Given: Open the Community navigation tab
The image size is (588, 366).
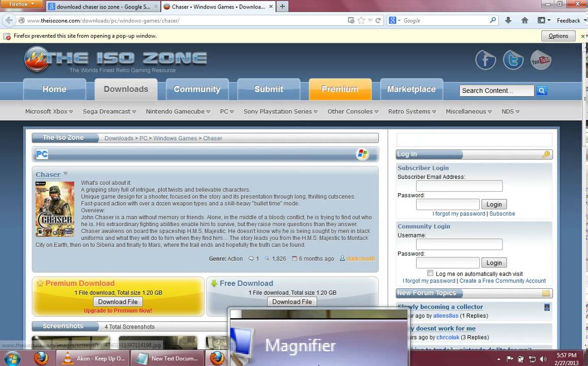Looking at the screenshot, I should point(197,89).
